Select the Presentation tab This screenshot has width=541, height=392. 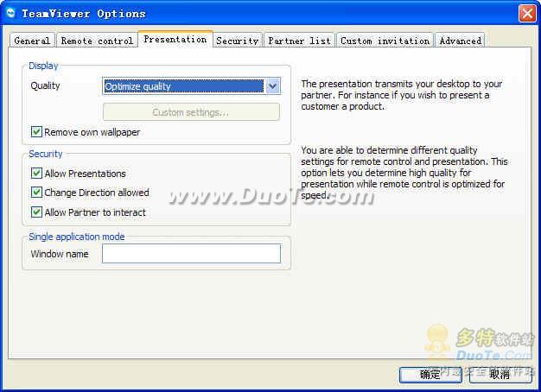pos(175,40)
